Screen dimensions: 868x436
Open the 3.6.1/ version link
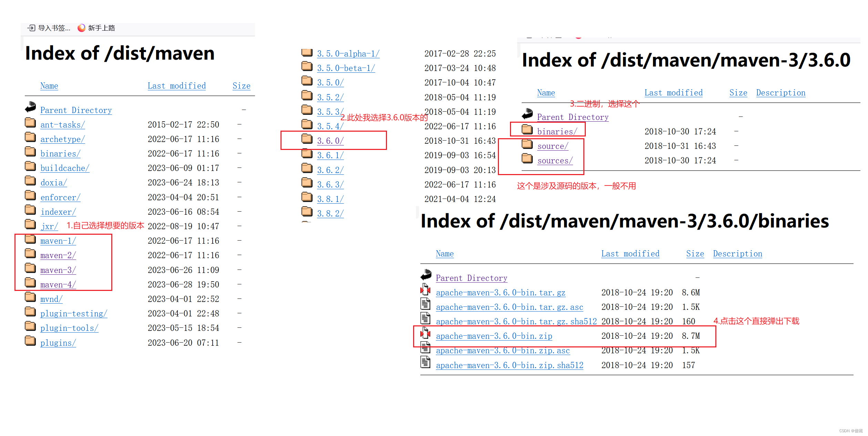click(x=330, y=155)
